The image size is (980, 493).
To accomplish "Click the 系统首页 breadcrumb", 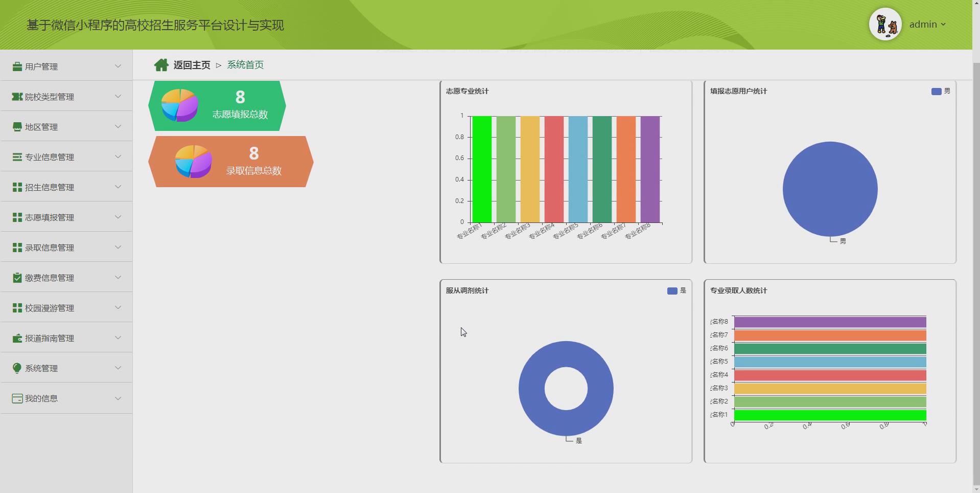I will tap(245, 65).
